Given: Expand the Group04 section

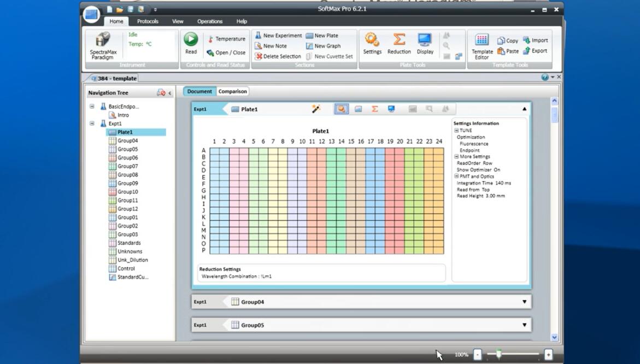Looking at the screenshot, I should tap(525, 302).
